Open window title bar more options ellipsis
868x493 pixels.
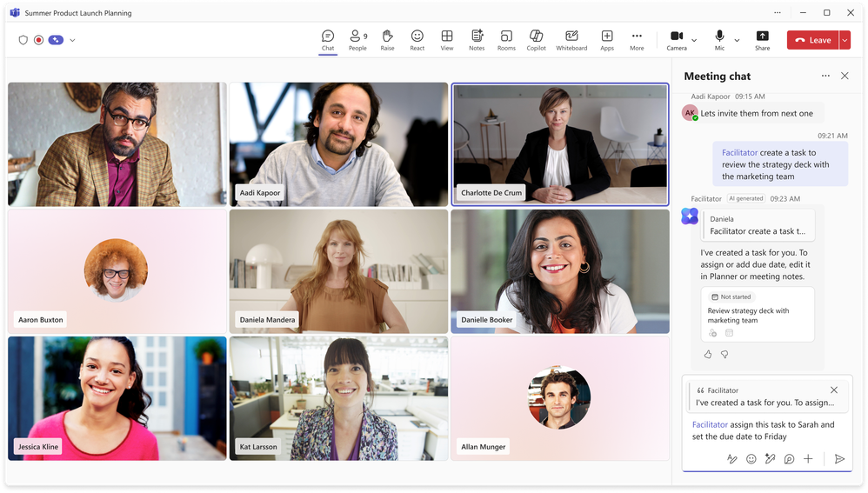[778, 12]
